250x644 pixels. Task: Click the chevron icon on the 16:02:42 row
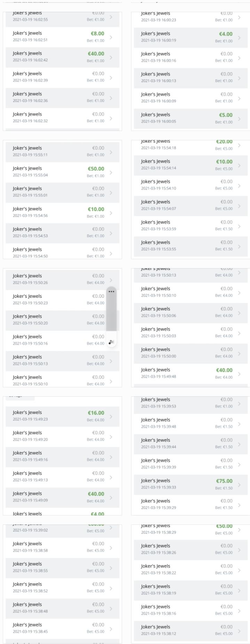111,57
